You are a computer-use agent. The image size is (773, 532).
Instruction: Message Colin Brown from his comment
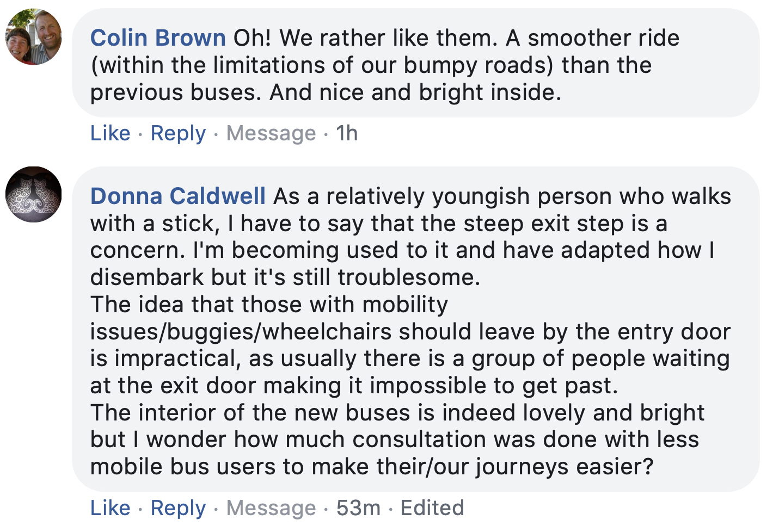point(271,133)
